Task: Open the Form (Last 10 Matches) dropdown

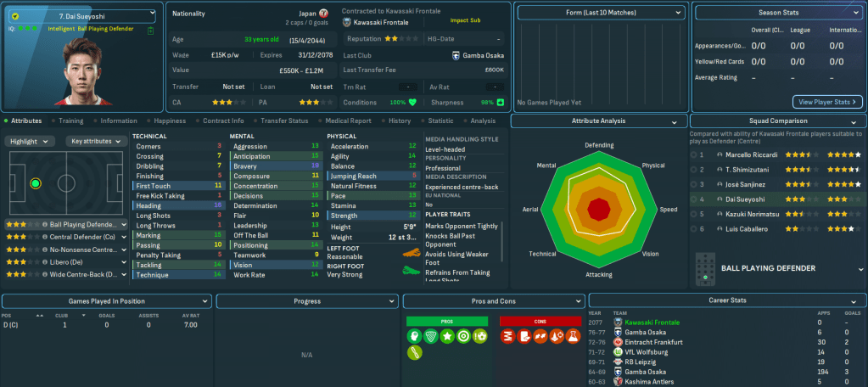Action: (x=600, y=14)
